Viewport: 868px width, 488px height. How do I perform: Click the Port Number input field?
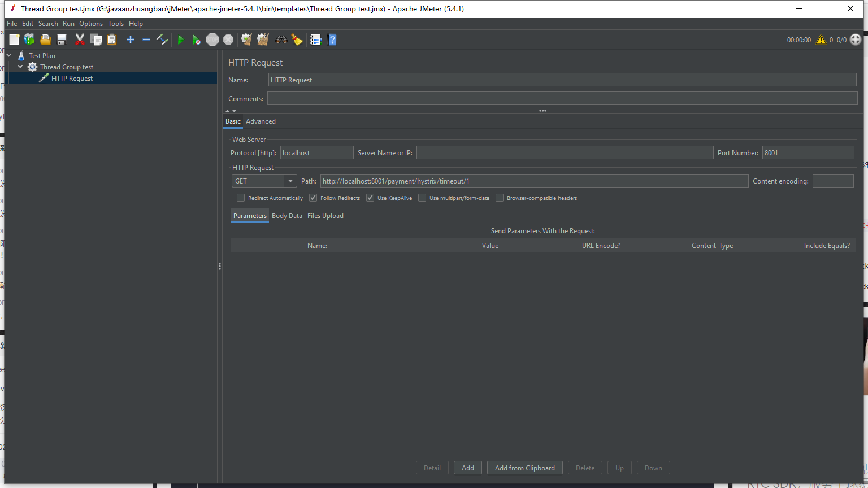point(808,152)
